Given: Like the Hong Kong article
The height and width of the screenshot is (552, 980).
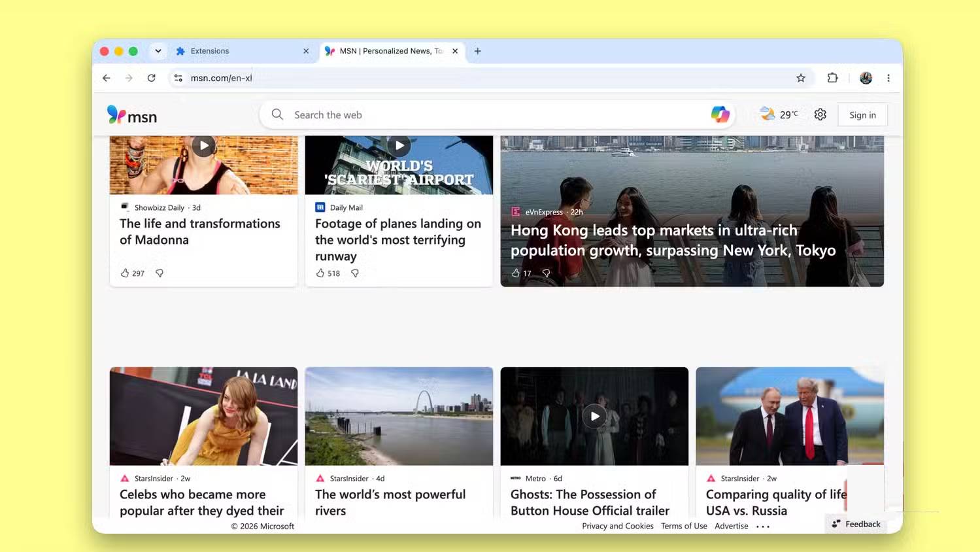Looking at the screenshot, I should (516, 273).
